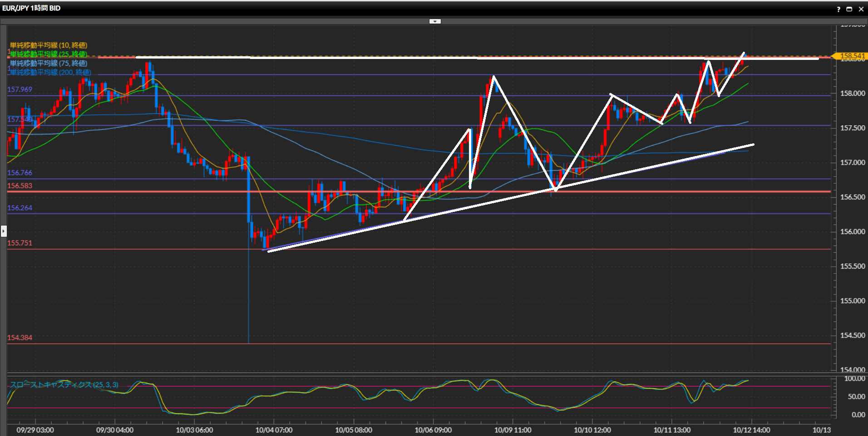
Task: Select the 157.969 horizontal line label
Action: click(x=20, y=89)
